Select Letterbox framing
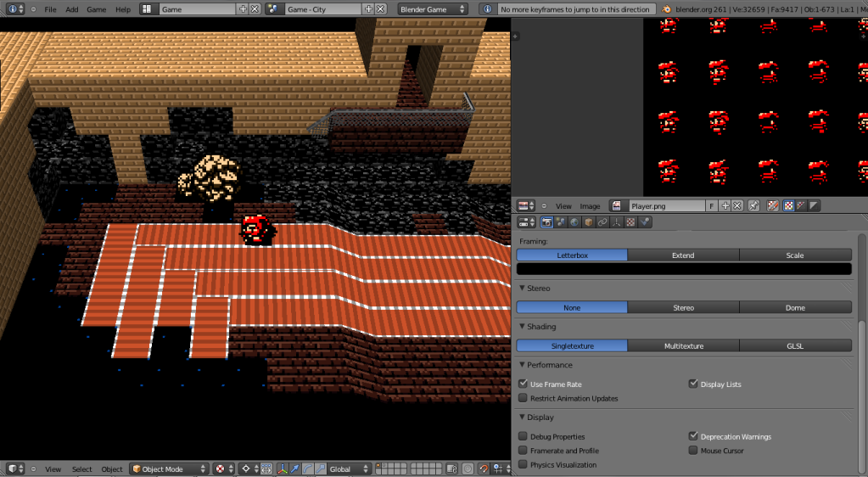Viewport: 868px width, 477px height. 572,255
